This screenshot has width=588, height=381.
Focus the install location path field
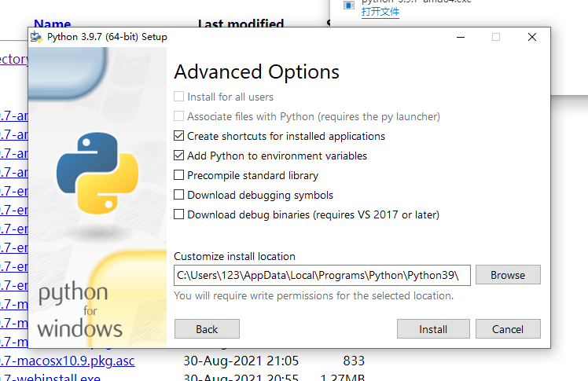click(x=322, y=276)
